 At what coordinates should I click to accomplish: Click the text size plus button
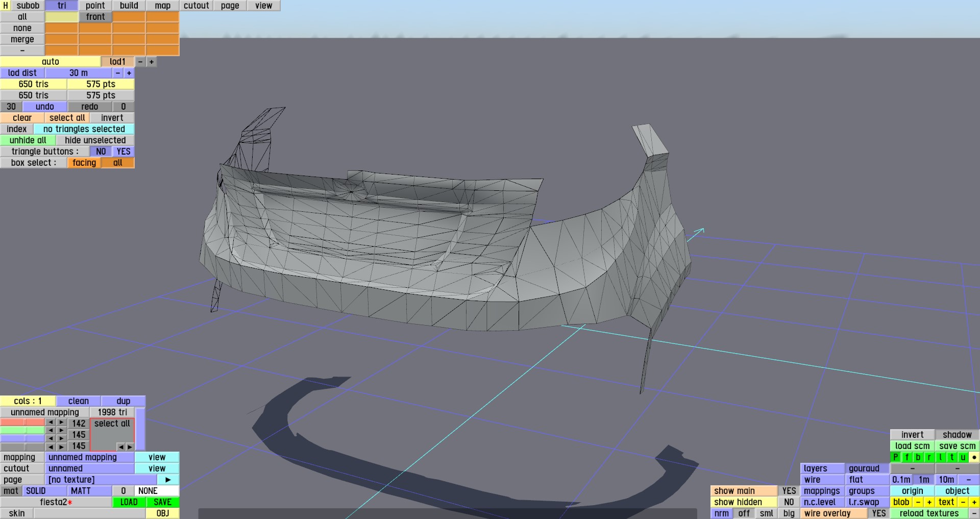point(974,502)
